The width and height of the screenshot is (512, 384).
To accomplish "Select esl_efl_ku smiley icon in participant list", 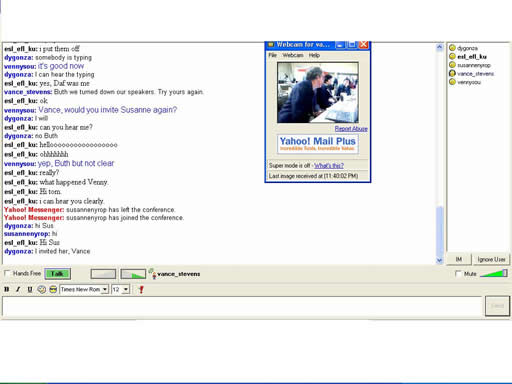I will click(x=452, y=56).
